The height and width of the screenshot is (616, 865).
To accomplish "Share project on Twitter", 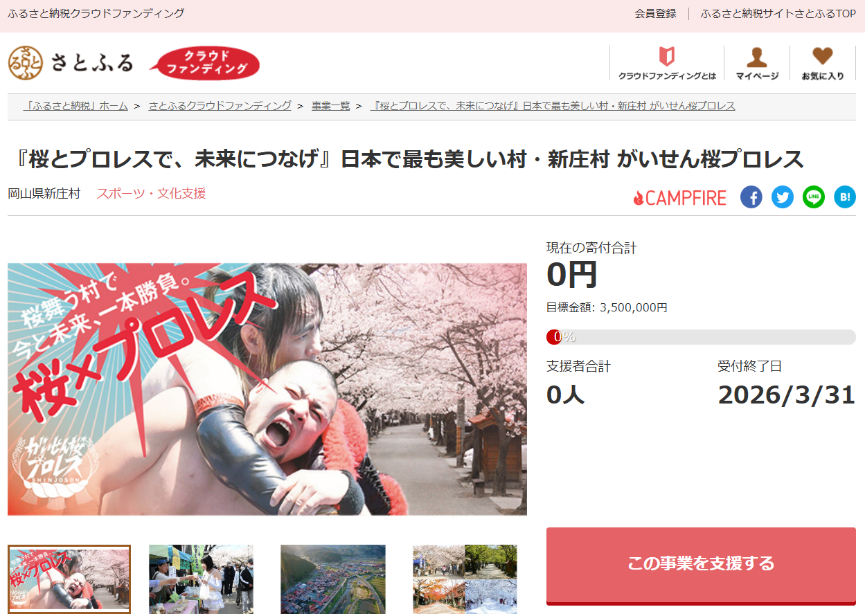I will (x=782, y=197).
